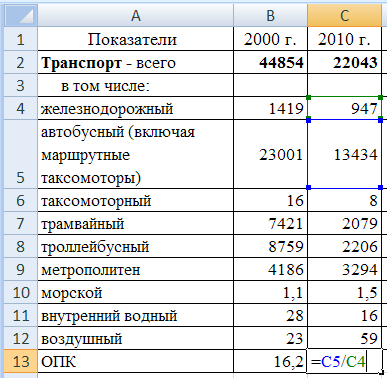Viewport: 387px width, 378px height.
Task: Select row 13 header
Action: pos(21,361)
